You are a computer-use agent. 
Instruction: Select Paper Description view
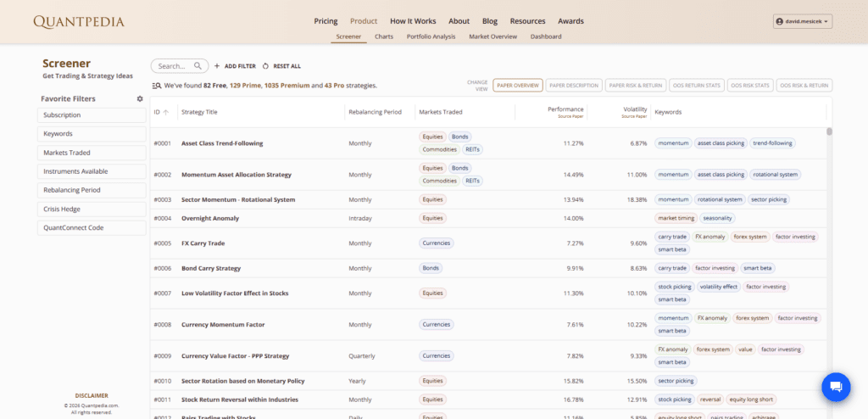pos(575,86)
